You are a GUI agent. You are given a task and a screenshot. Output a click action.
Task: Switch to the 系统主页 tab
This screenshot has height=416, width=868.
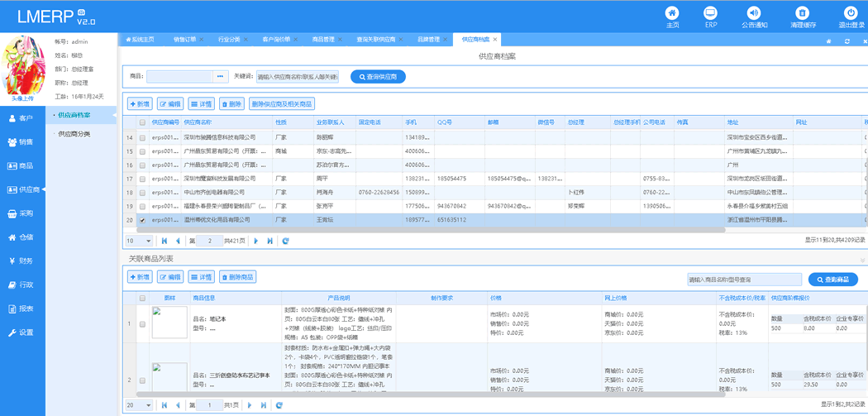[x=140, y=40]
